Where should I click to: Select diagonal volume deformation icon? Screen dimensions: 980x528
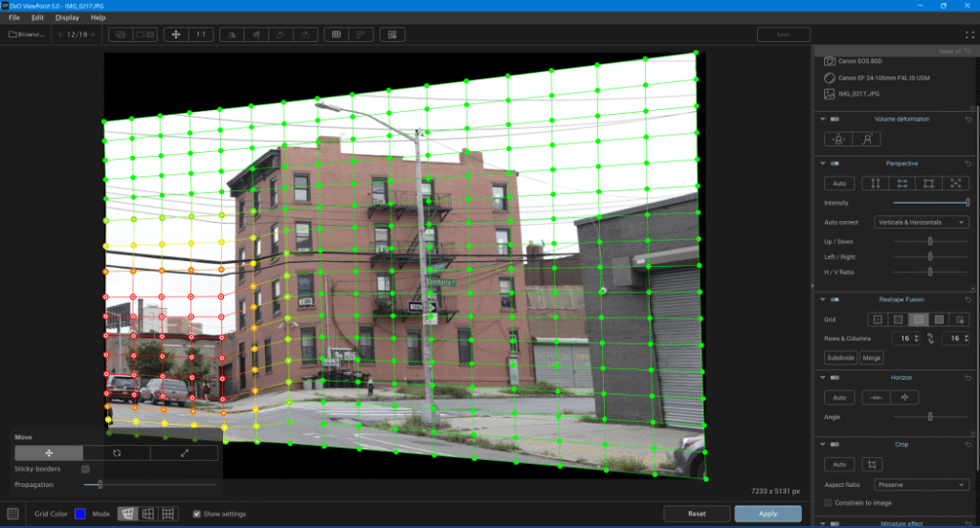click(867, 139)
